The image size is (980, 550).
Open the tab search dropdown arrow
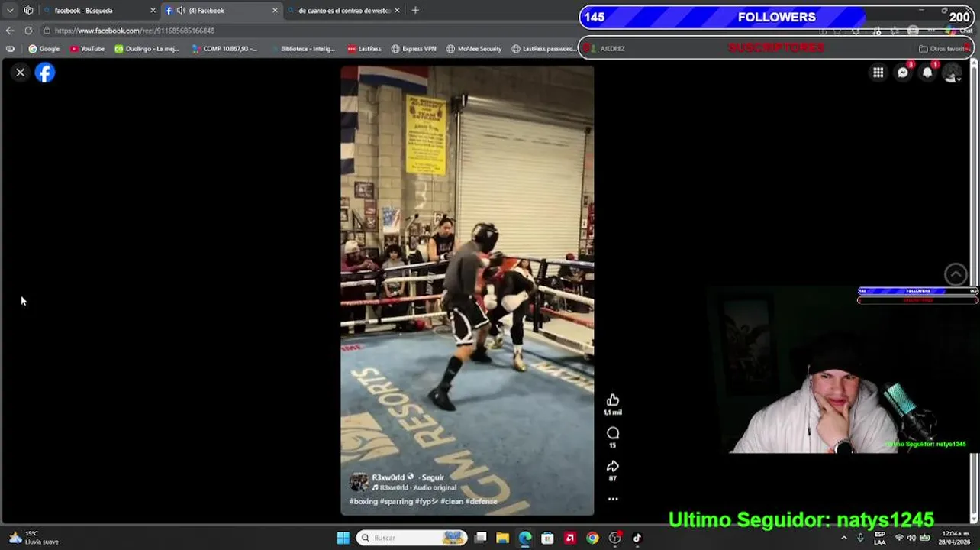tap(10, 11)
